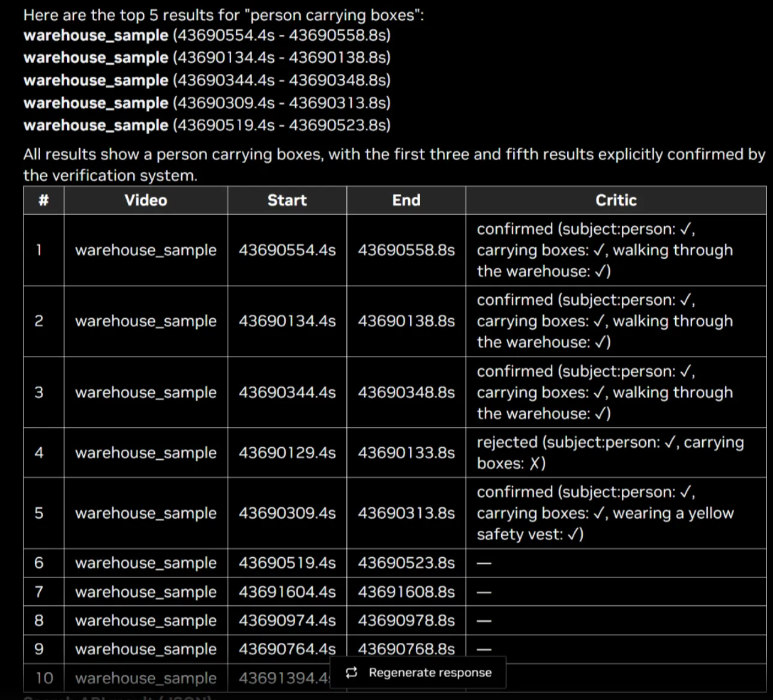Click start time 43690554.4s in row 1
773x700 pixels.
coord(287,250)
